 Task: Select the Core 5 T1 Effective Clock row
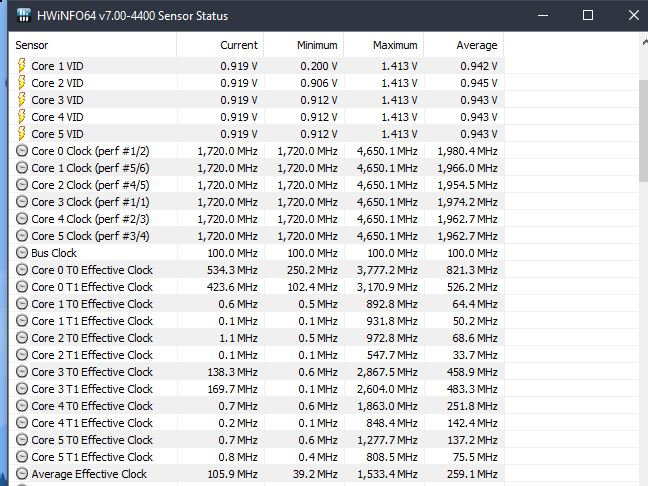[x=92, y=457]
